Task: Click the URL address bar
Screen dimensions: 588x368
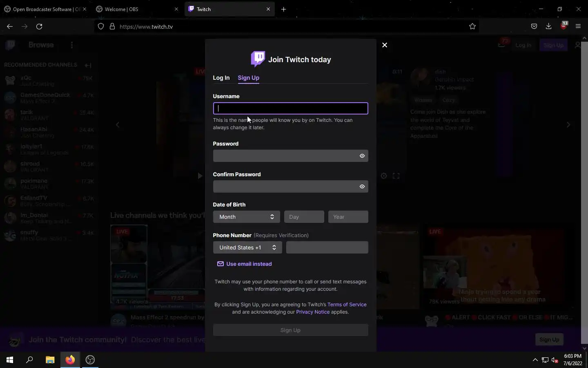Action: [x=286, y=26]
